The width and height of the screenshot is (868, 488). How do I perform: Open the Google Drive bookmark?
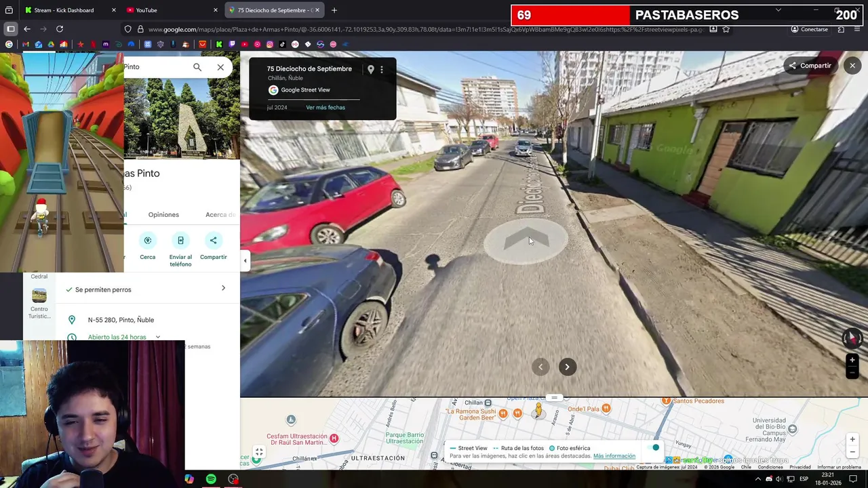coord(51,44)
